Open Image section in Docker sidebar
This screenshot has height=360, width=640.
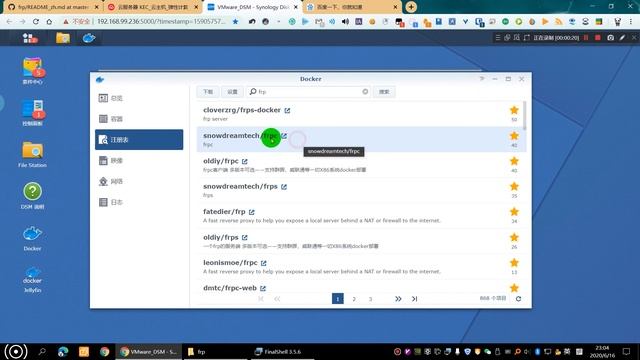point(139,160)
